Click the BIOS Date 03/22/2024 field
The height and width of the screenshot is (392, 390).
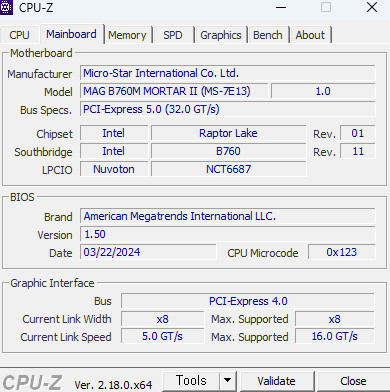point(148,252)
